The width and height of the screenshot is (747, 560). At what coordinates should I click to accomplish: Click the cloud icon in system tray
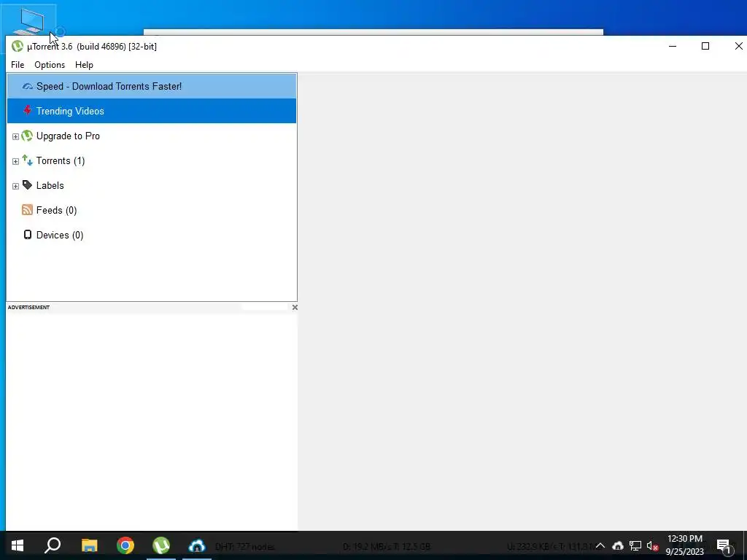618,545
